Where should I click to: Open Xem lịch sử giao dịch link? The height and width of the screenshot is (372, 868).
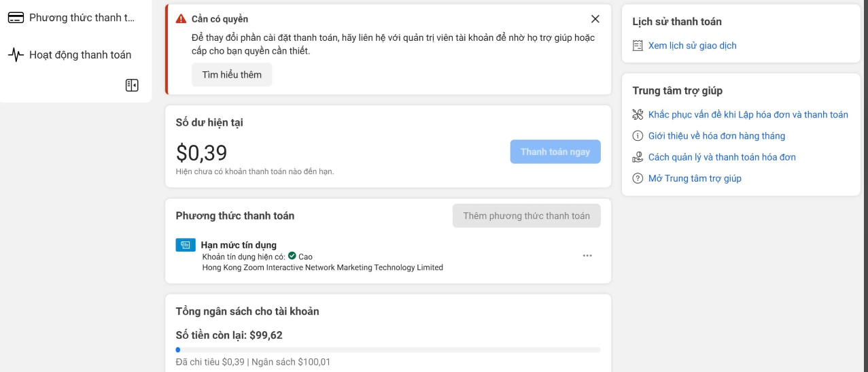click(x=692, y=46)
